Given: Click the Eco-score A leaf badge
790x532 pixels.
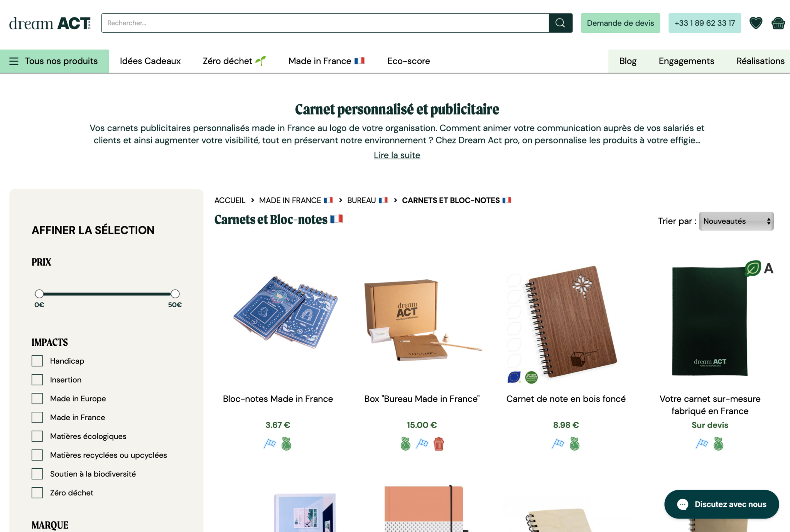Looking at the screenshot, I should click(x=753, y=268).
